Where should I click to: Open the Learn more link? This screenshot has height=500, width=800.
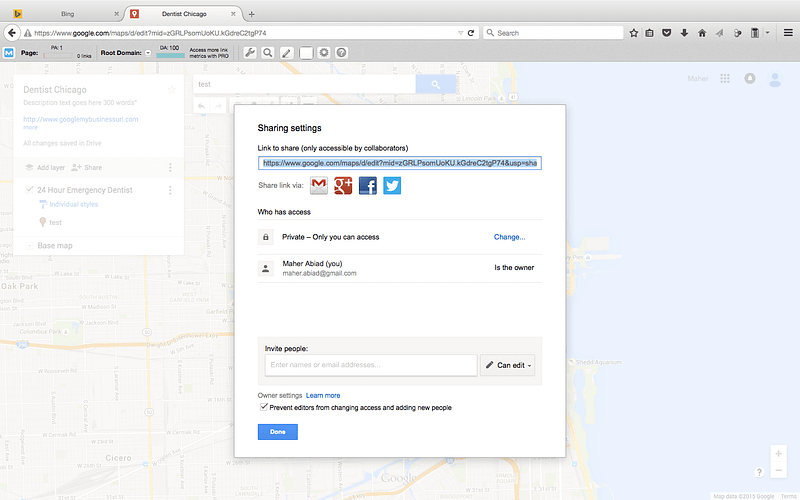pyautogui.click(x=323, y=395)
